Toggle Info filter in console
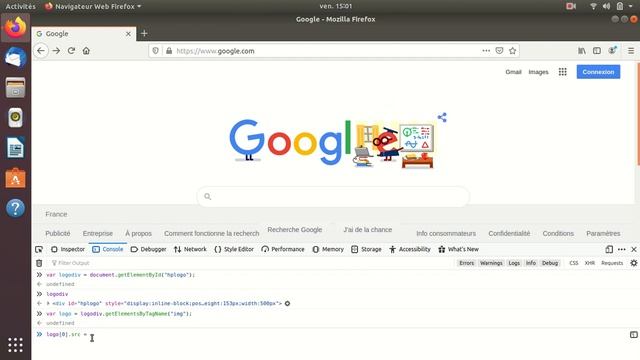 [531, 263]
